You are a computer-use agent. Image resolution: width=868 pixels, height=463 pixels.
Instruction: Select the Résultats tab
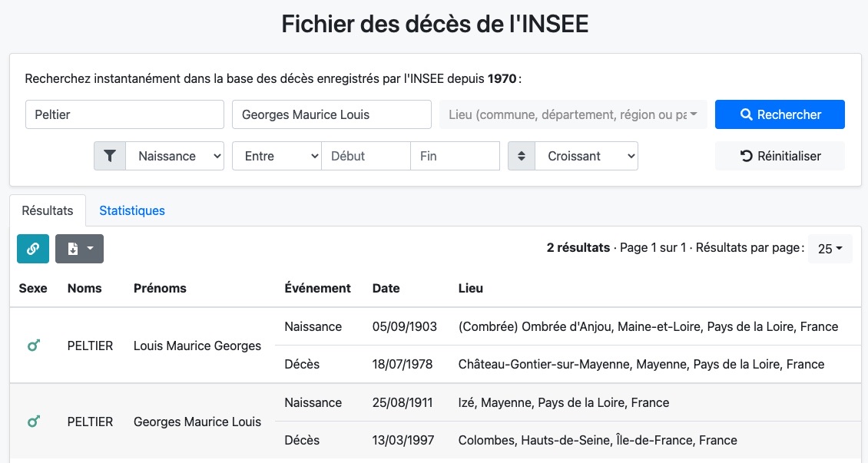point(48,210)
